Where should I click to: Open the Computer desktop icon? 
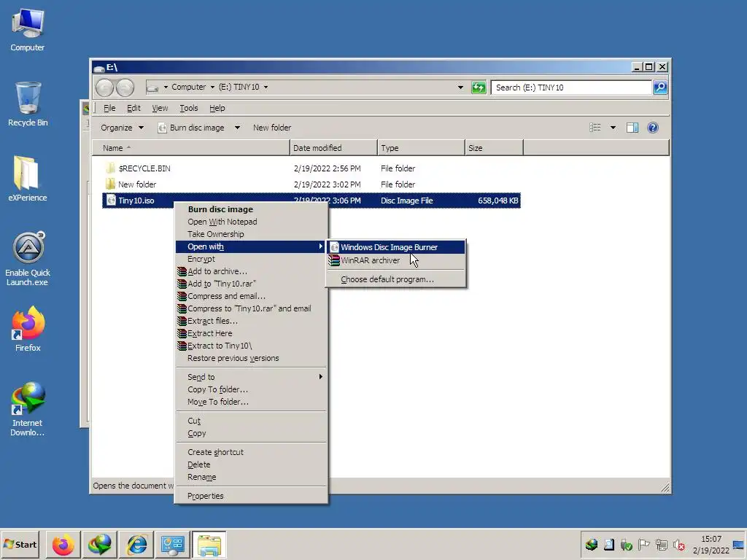coord(28,30)
